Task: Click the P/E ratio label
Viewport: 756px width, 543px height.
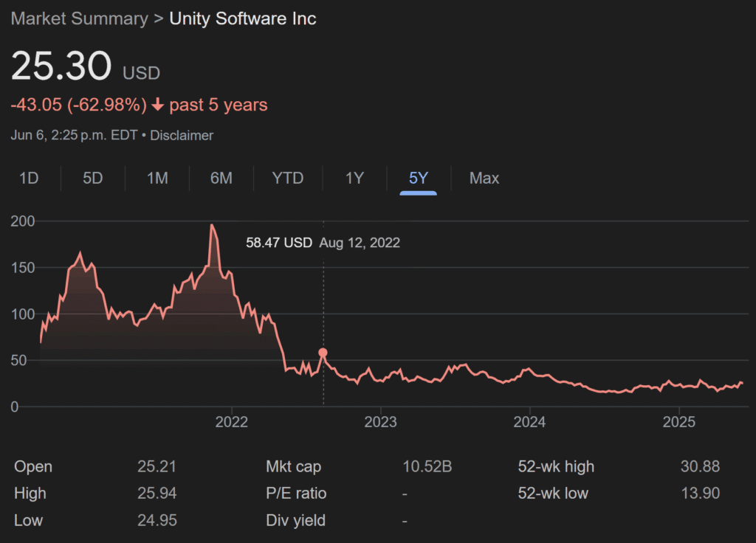Action: point(296,494)
